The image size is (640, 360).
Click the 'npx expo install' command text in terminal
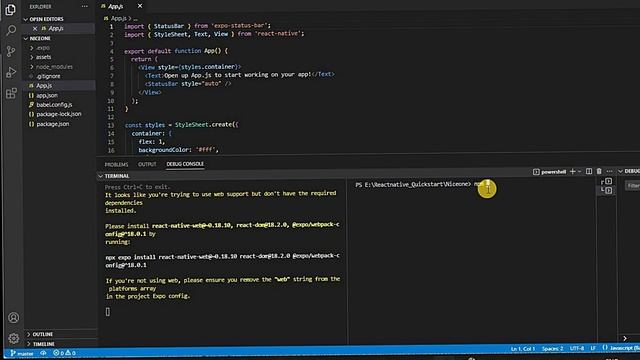pos(222,260)
